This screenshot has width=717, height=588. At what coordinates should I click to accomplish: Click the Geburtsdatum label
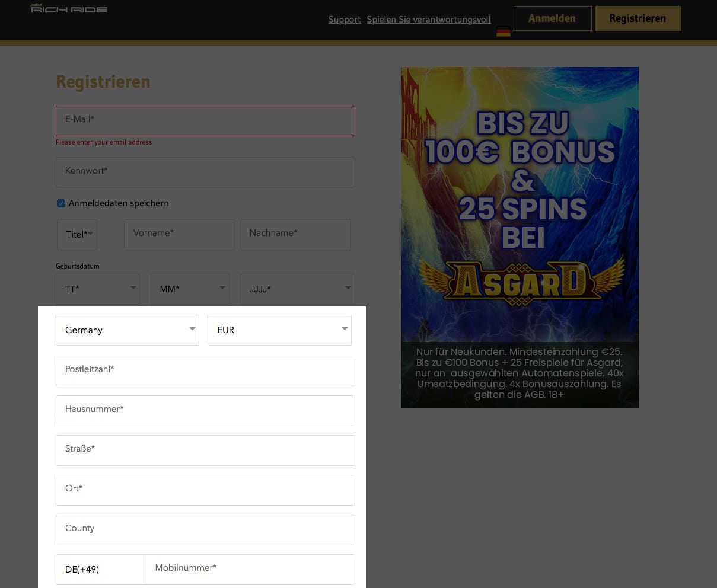78,266
